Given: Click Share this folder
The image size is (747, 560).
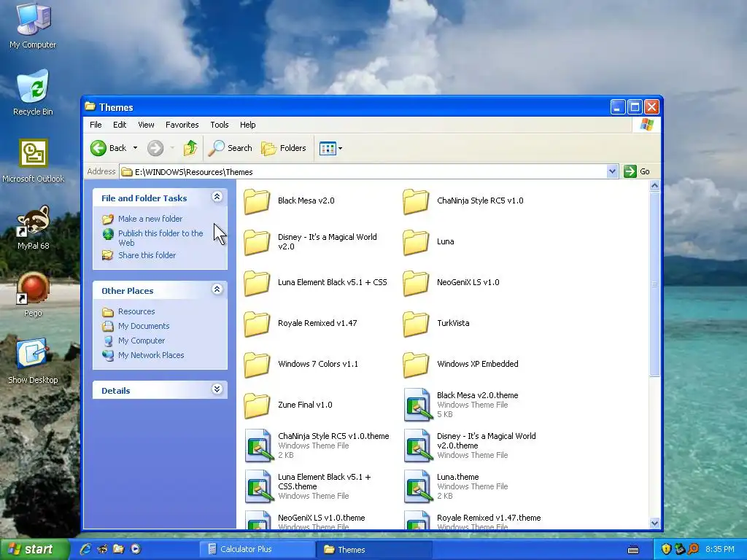Looking at the screenshot, I should point(147,255).
